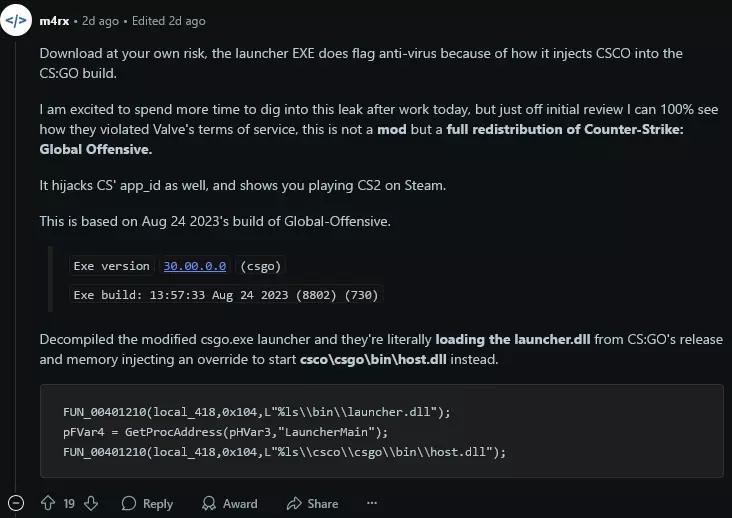732x518 pixels.
Task: Open the 30.00.0.0 version link
Action: 195,266
